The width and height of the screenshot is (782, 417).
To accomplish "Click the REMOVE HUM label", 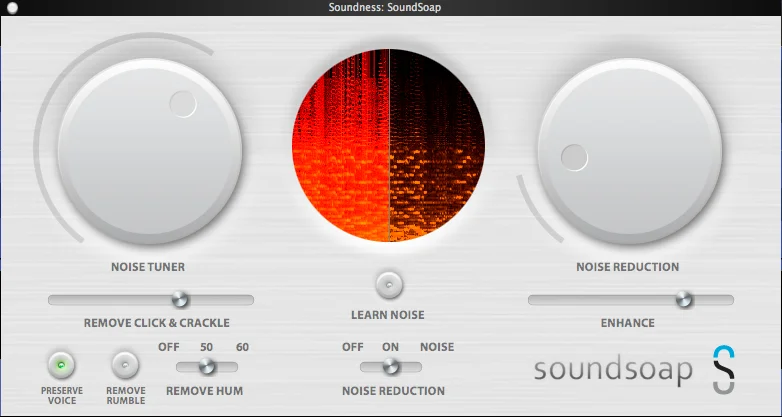I will click(204, 391).
